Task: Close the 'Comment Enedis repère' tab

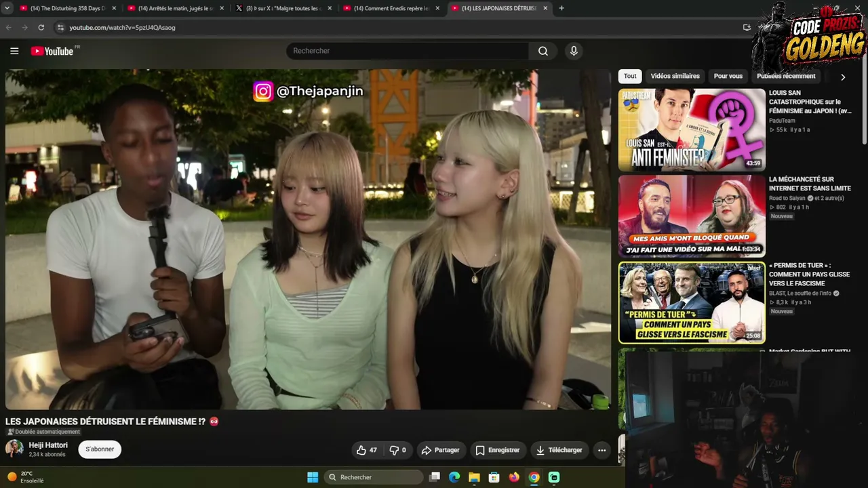Action: [x=437, y=8]
